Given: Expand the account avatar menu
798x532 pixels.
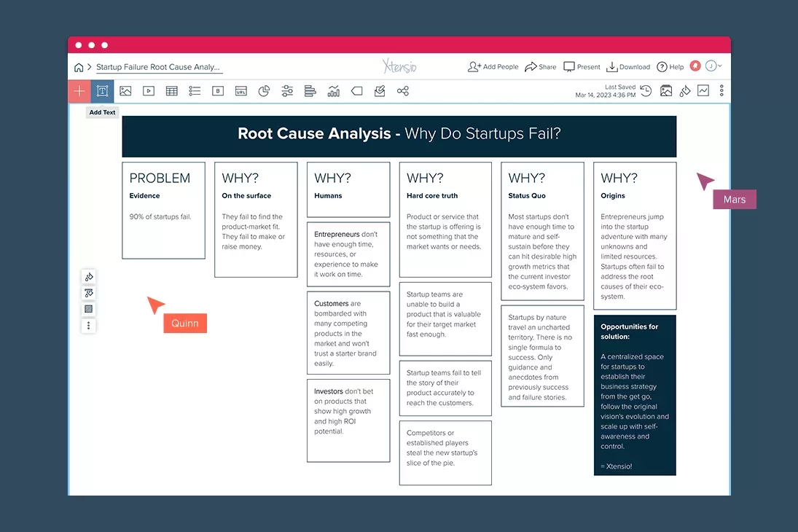Looking at the screenshot, I should [711, 66].
